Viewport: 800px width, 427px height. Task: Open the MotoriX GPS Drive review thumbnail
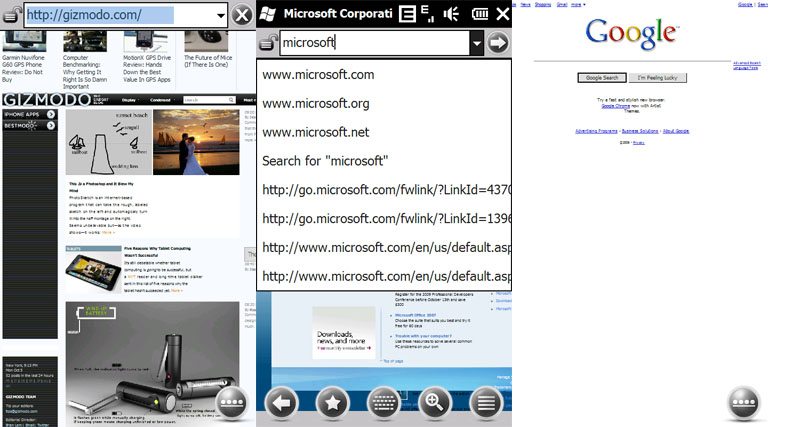click(145, 41)
